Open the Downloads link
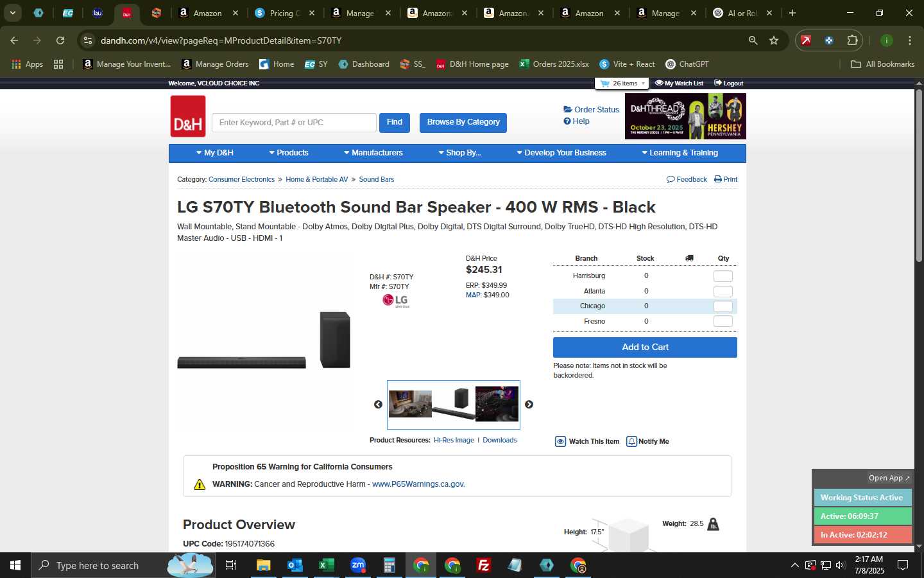The width and height of the screenshot is (924, 578). pos(499,441)
